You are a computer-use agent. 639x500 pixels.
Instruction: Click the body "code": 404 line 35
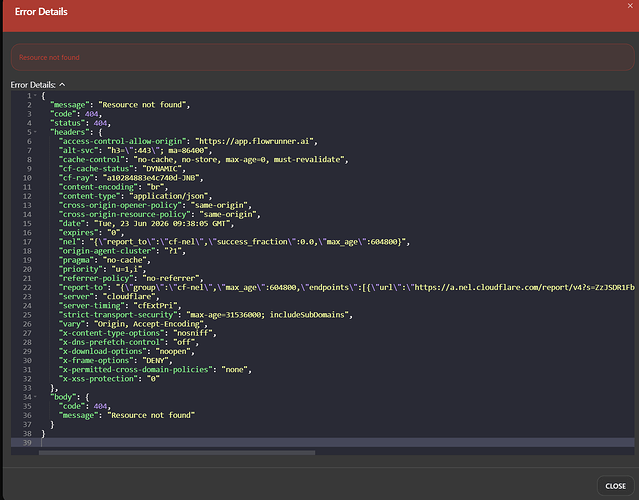[85, 406]
